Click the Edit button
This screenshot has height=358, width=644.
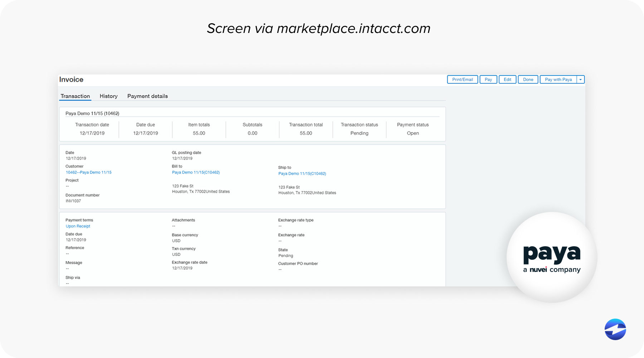pos(507,79)
